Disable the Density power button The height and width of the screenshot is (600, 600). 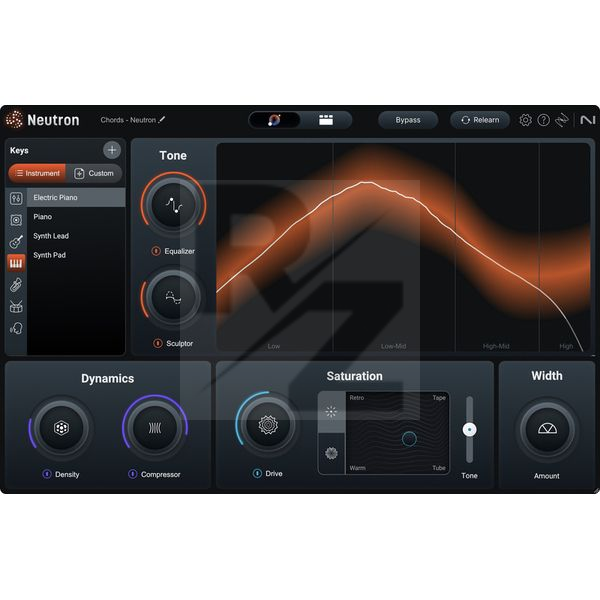[47, 474]
